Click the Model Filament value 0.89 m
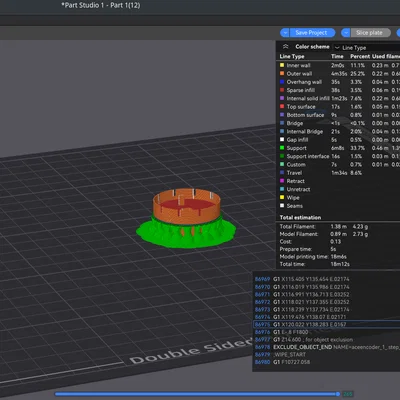 click(338, 234)
